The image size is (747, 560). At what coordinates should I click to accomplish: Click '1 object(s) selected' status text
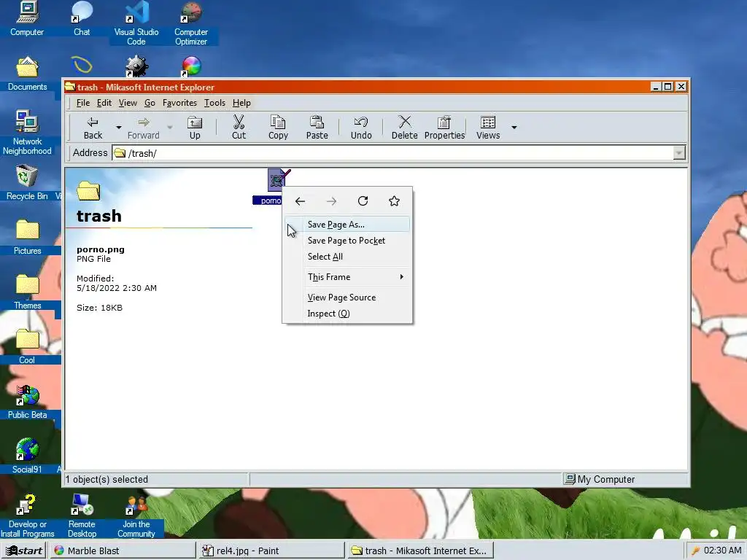point(107,480)
